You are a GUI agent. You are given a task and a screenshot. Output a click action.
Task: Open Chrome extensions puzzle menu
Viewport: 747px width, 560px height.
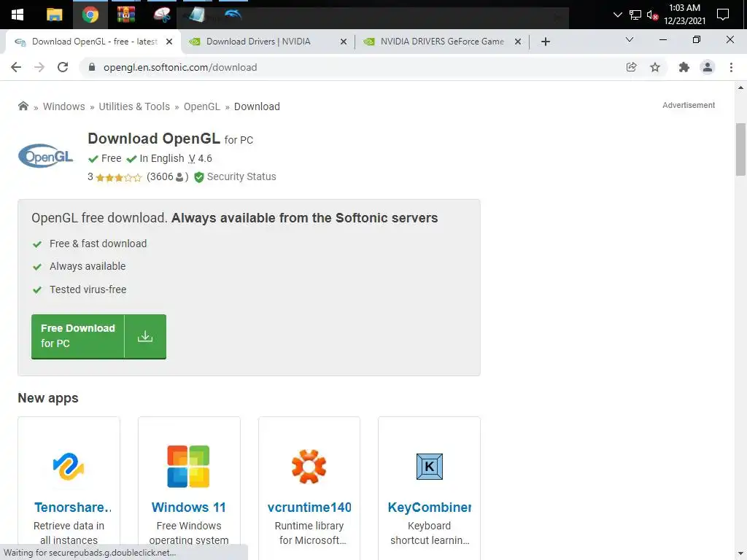coord(684,67)
